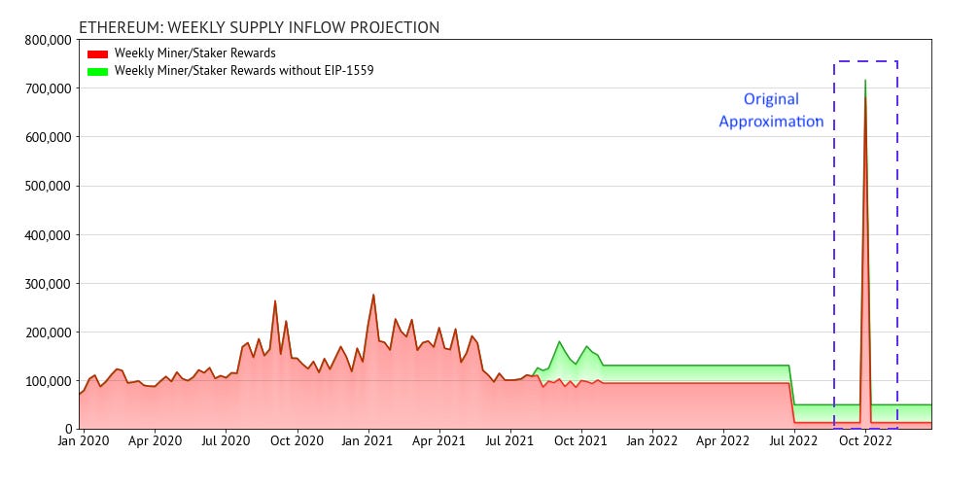The image size is (980, 490).
Task: Select legend label 'Weekly Miner/Staker Rewards'
Action: [x=194, y=53]
